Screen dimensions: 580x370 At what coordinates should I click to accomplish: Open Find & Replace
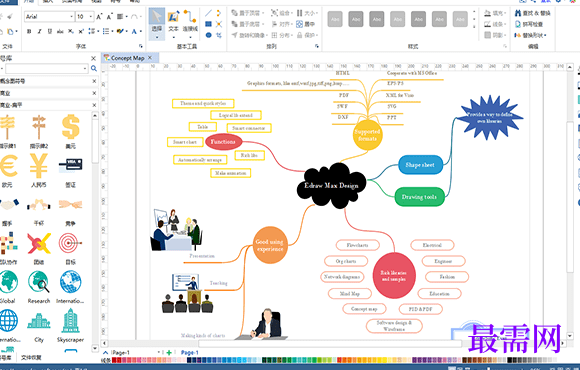click(532, 13)
